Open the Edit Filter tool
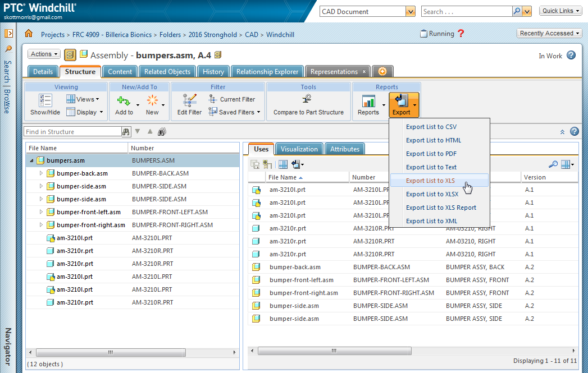588x373 pixels. pyautogui.click(x=189, y=104)
